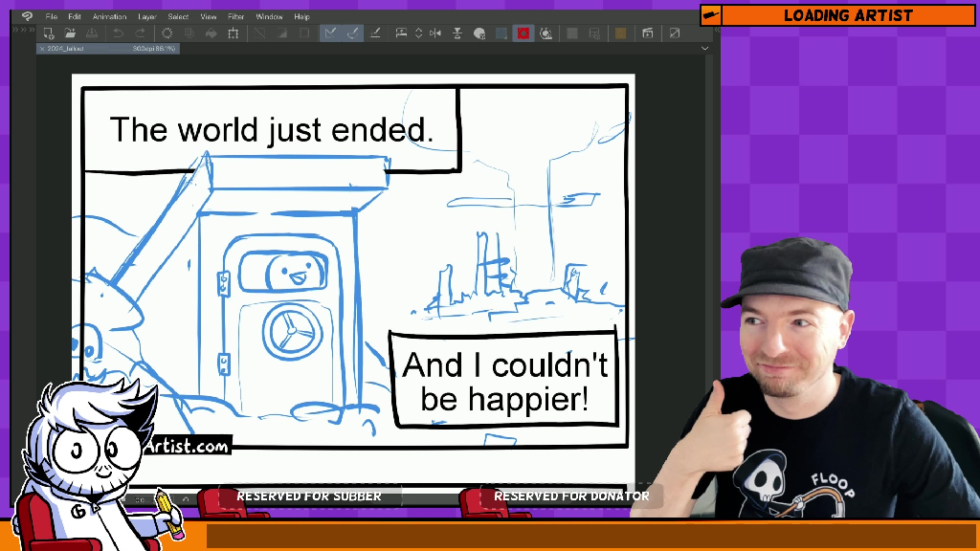Click the "RESERVED FOR SUBBER" label
Viewport: 980px width, 551px height.
coord(309,496)
